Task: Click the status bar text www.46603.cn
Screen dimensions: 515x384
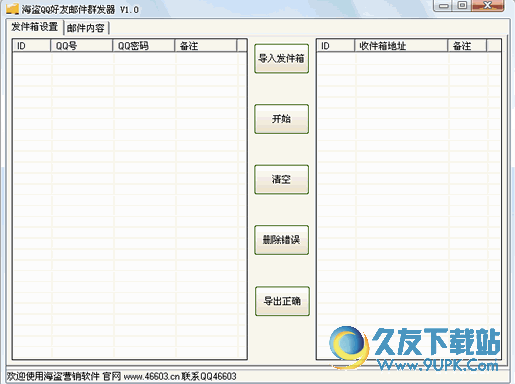Action: tap(152, 377)
